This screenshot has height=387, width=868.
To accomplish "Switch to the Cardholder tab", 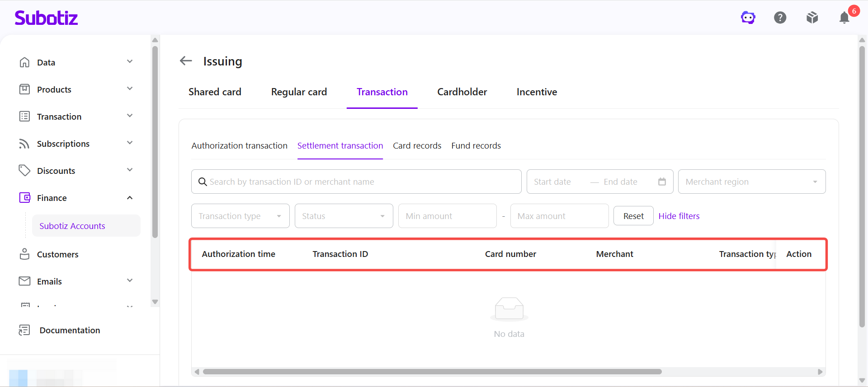I will [462, 92].
